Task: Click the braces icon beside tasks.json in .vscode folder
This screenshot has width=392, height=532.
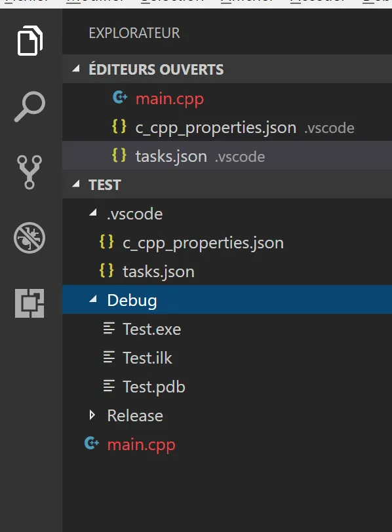Action: [107, 271]
